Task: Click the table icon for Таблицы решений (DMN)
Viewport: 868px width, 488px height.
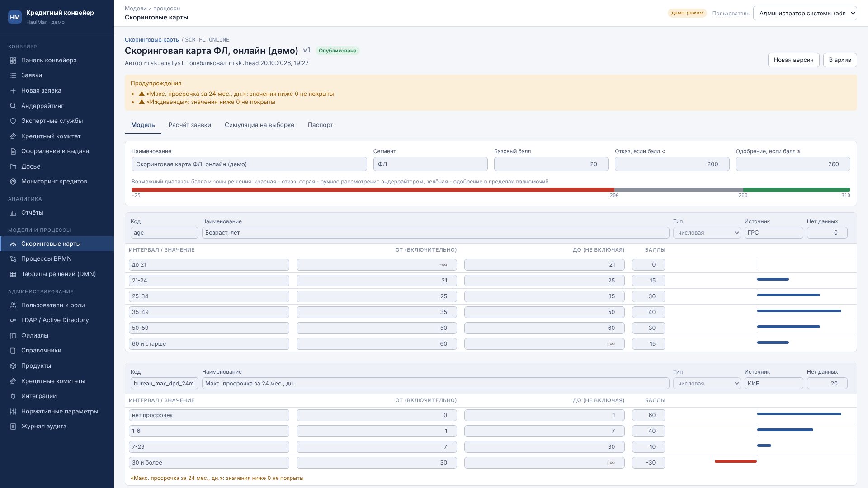Action: (13, 274)
